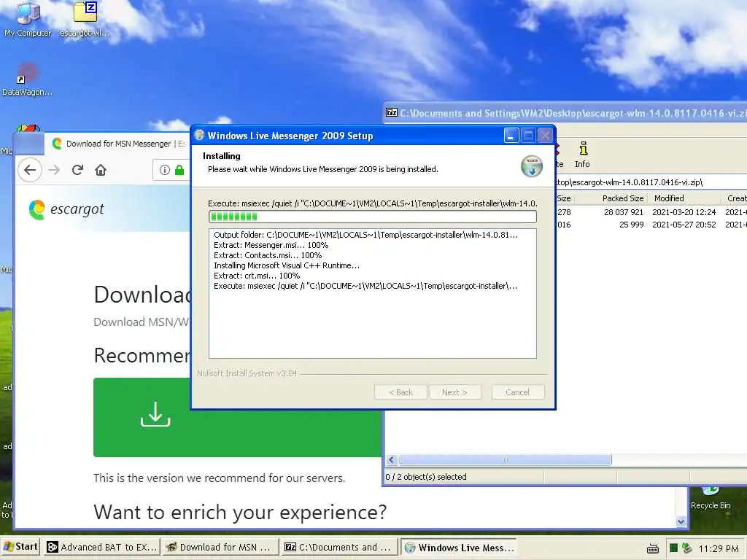Select the 'Output folder' log line

365,235
